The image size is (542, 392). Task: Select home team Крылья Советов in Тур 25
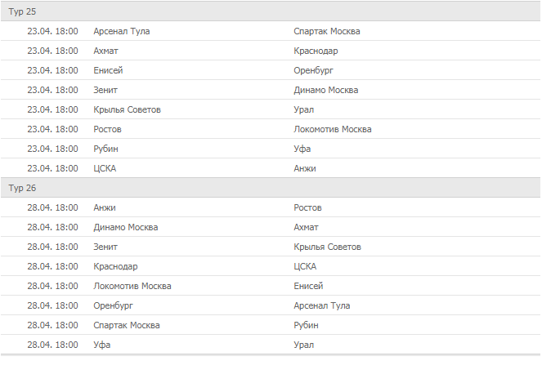pos(128,109)
